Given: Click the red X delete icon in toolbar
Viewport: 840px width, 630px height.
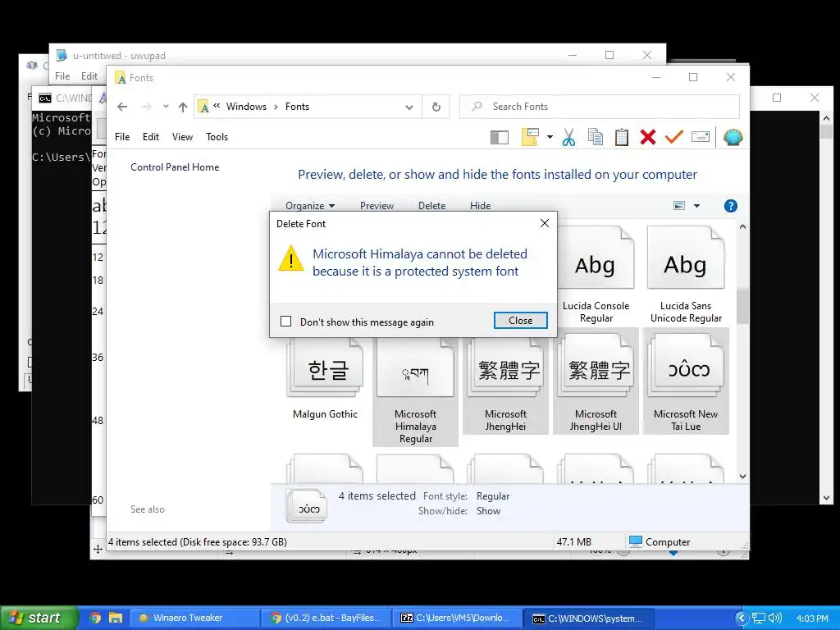Looking at the screenshot, I should tap(648, 137).
